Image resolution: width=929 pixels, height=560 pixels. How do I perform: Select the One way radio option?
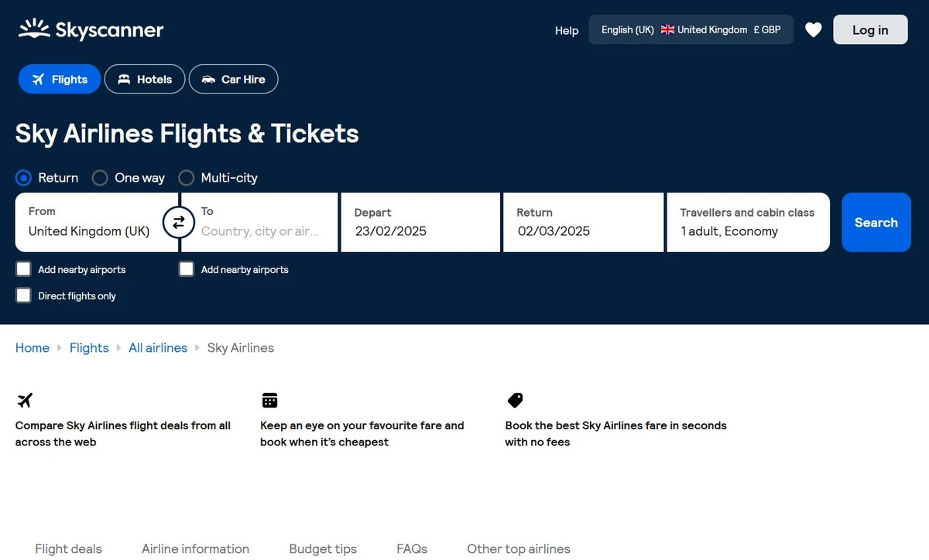[100, 178]
